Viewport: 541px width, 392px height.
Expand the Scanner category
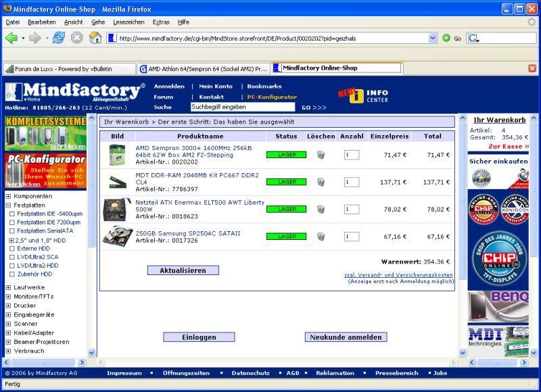click(x=8, y=324)
